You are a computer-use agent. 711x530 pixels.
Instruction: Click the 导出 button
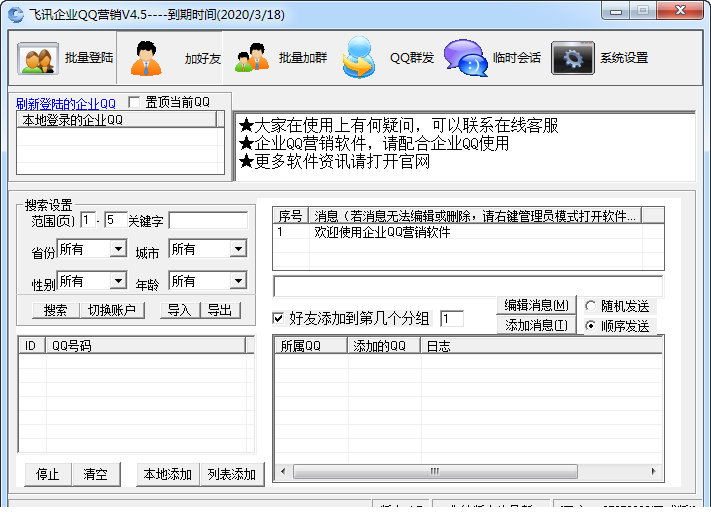point(220,310)
